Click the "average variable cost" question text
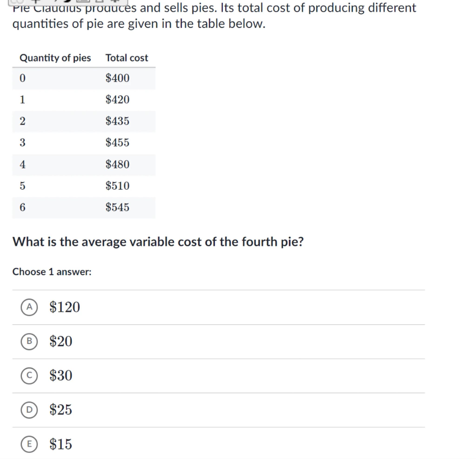The image size is (476, 459). click(158, 242)
